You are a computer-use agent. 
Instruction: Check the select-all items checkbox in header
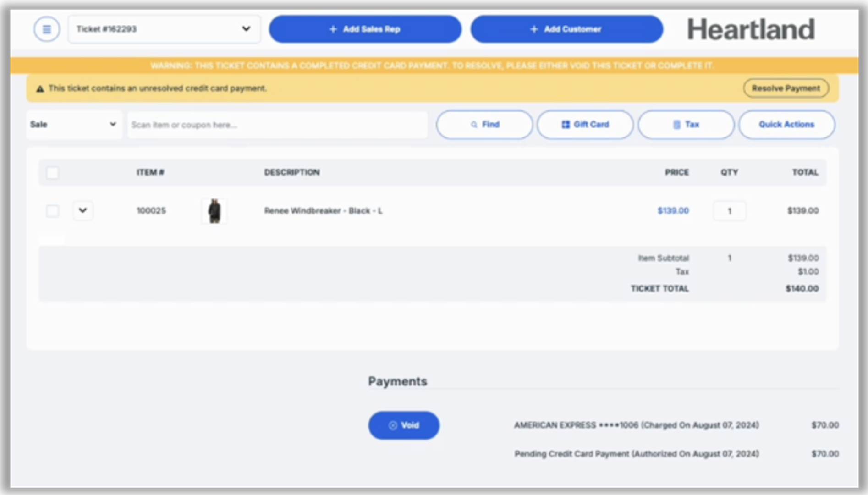(x=53, y=173)
